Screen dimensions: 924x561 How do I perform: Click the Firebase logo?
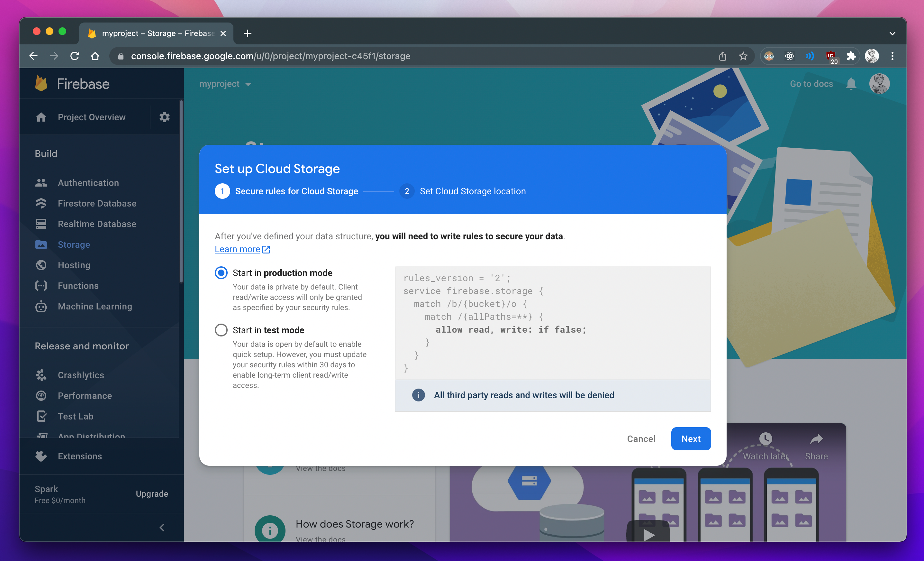pyautogui.click(x=72, y=84)
